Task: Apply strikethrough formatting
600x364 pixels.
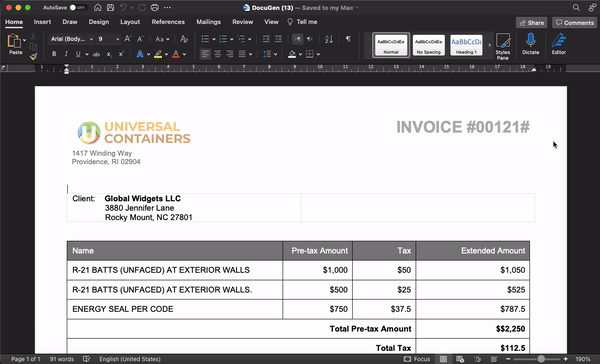Action: (96, 54)
